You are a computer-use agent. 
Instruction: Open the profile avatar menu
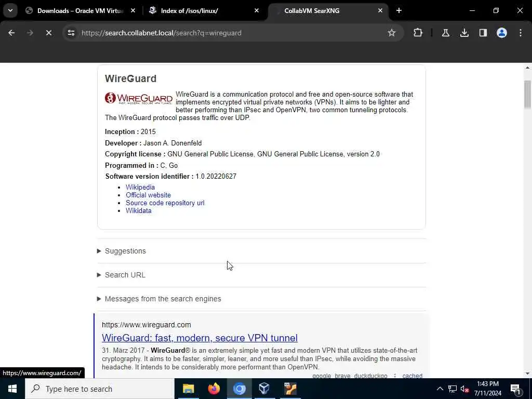click(502, 33)
